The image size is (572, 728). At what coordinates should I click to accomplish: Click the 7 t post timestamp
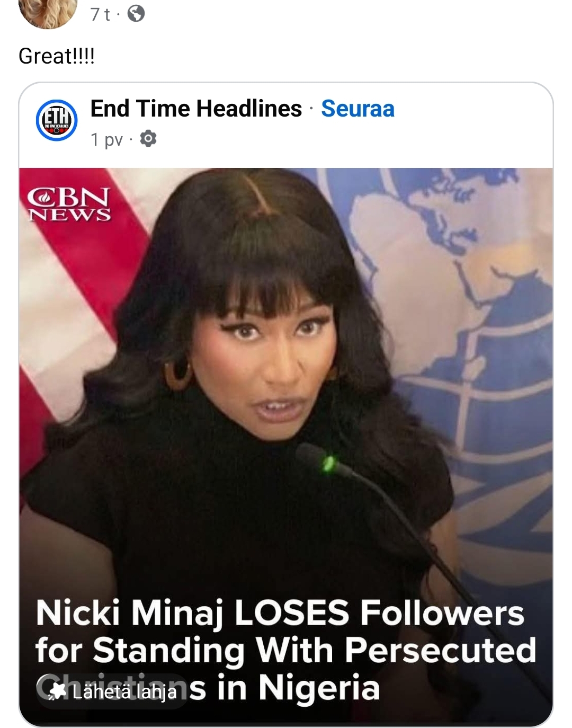click(x=100, y=14)
